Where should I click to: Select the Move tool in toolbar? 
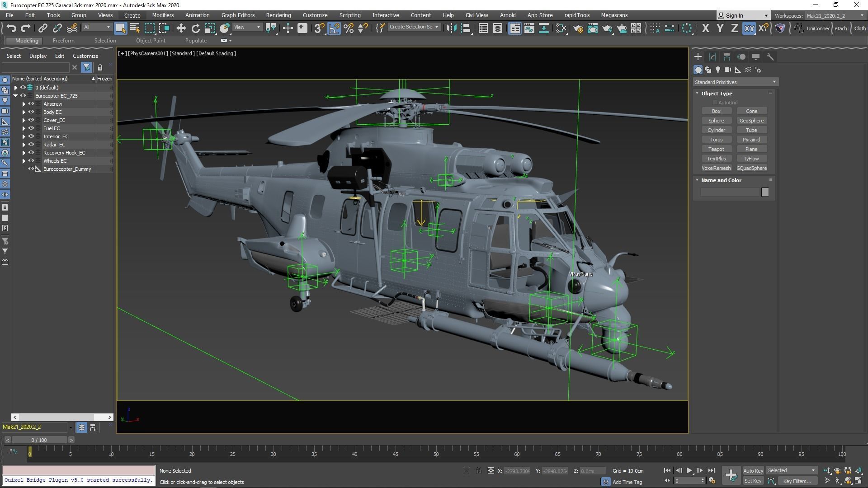(x=181, y=28)
